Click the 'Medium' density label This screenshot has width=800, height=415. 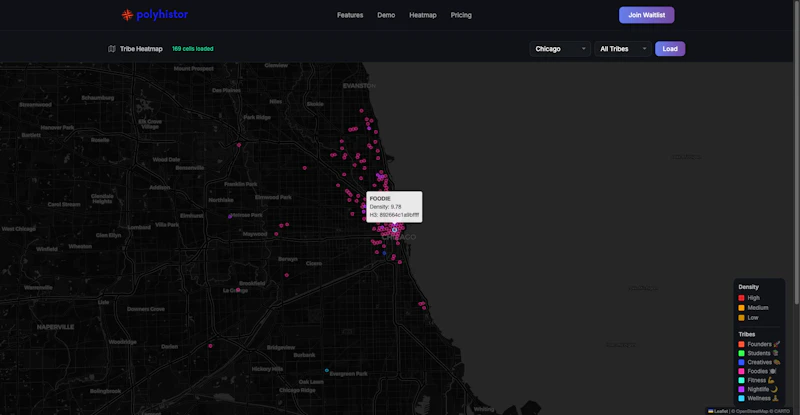point(758,308)
